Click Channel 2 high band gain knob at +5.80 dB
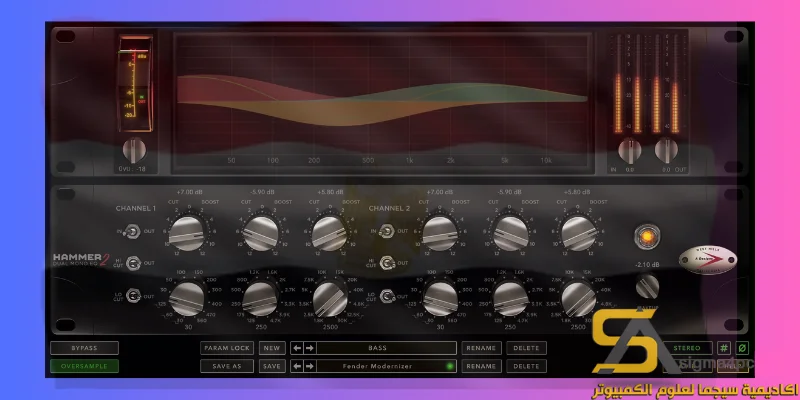Screen dimensions: 800x400 tap(579, 233)
